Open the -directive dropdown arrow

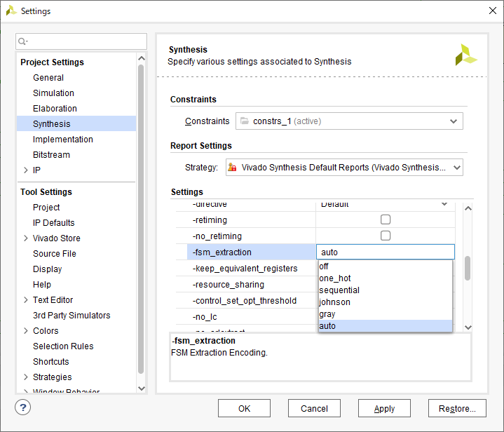pos(444,204)
